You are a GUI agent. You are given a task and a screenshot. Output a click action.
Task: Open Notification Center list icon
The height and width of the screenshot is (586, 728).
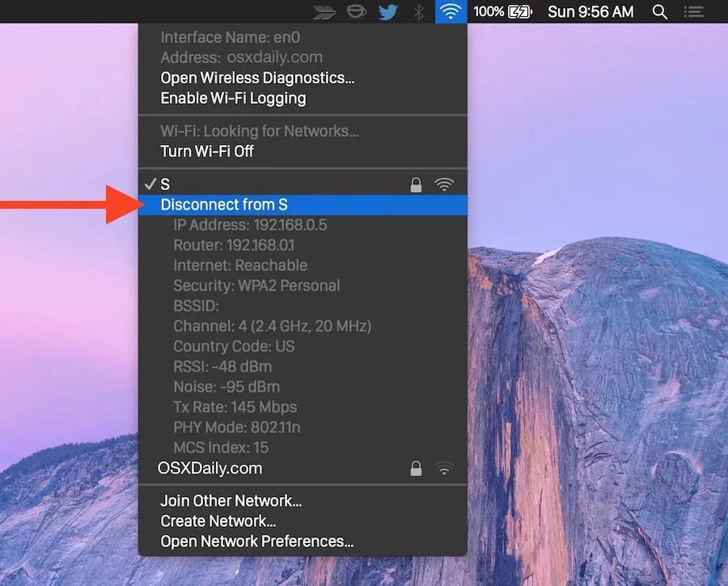(x=694, y=11)
